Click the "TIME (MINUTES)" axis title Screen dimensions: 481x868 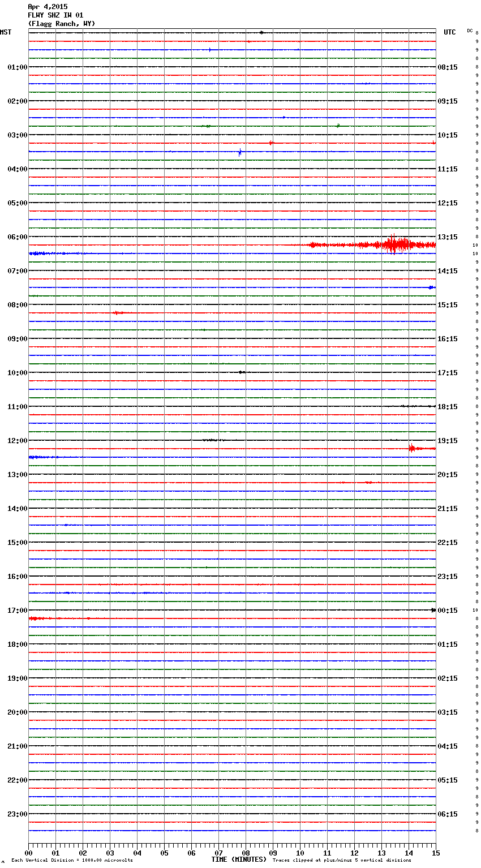239,860
